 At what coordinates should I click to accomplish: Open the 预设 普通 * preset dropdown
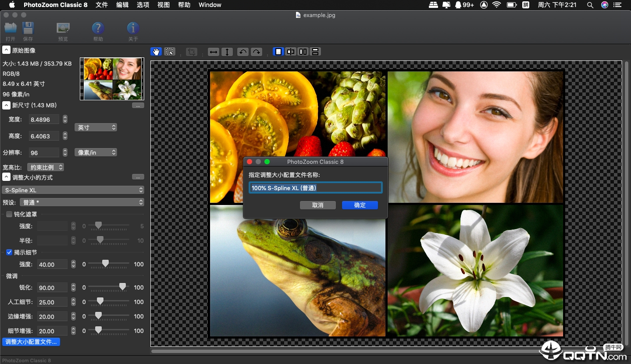[x=82, y=202]
